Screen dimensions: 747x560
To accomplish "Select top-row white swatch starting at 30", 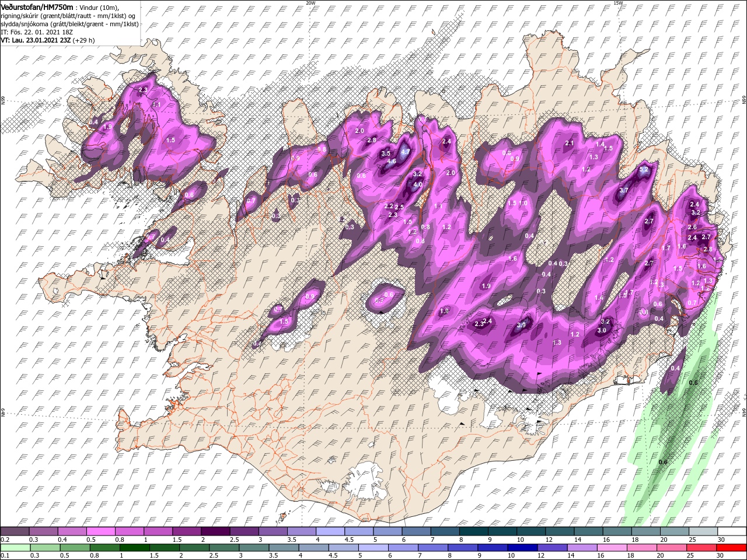I will pyautogui.click(x=732, y=531).
